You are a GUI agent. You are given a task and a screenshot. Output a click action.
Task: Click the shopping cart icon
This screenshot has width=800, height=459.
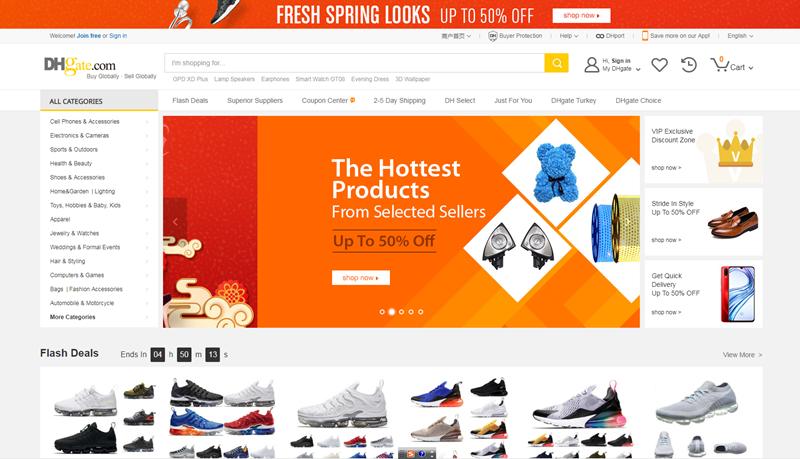pos(719,65)
